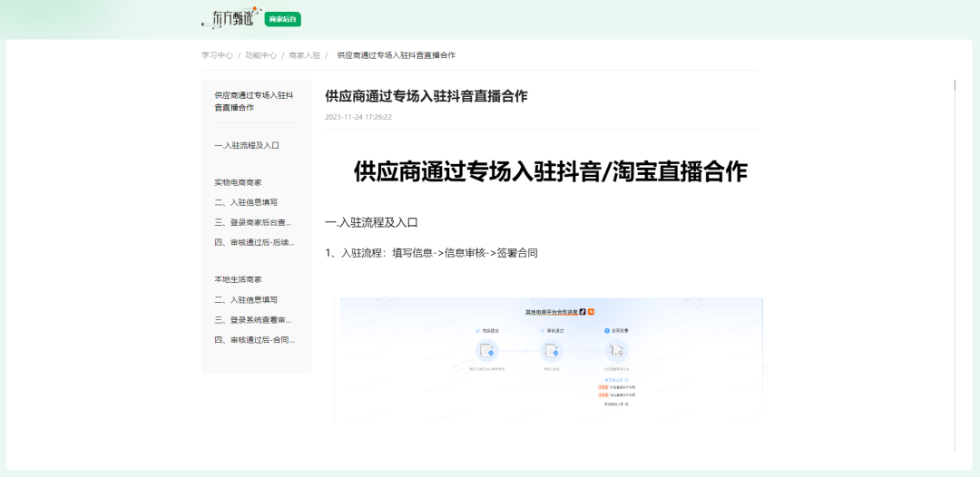
Task: Open 商家入驻 breadcrumb link
Action: pyautogui.click(x=304, y=55)
